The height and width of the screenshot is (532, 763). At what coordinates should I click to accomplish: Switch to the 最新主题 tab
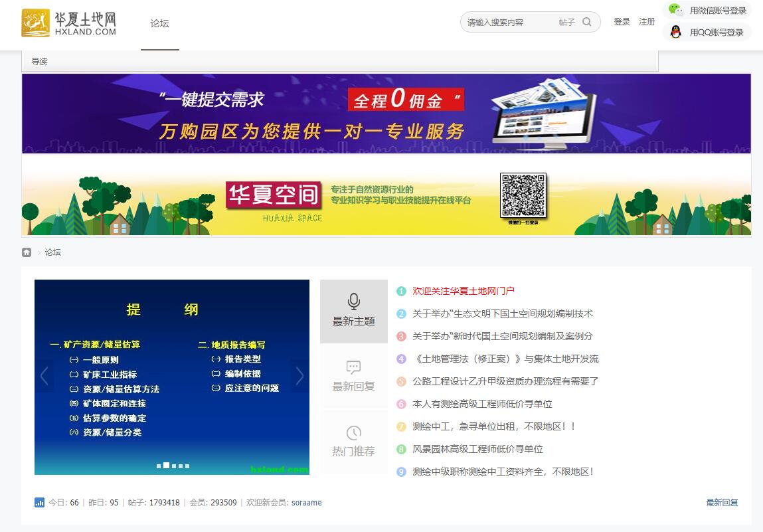point(354,311)
